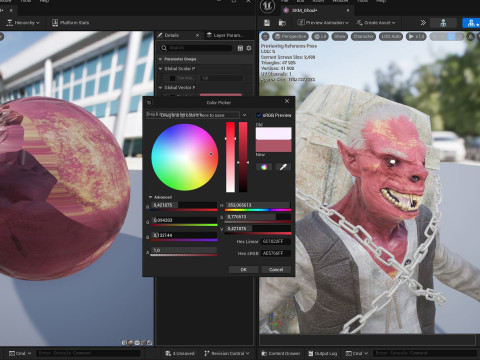The height and width of the screenshot is (360, 480).
Task: Collapse the Global Scalar Parameters group
Action: tap(160, 68)
